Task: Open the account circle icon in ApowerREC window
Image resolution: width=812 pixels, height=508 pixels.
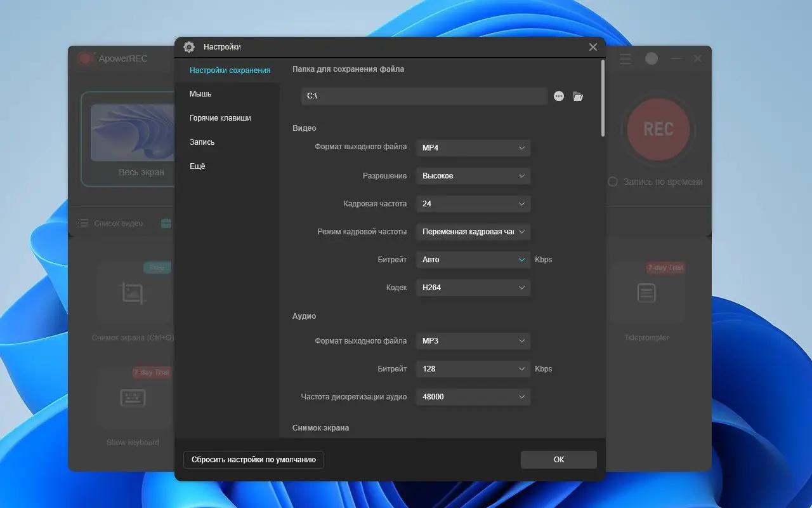Action: [652, 58]
